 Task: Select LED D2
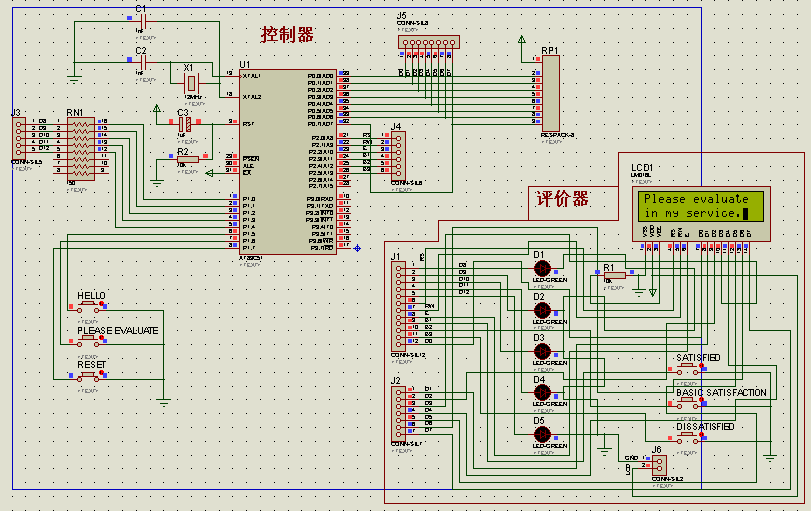pos(542,310)
